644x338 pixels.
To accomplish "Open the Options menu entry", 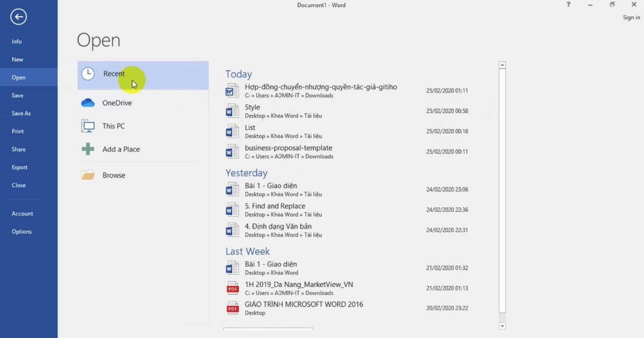I will [x=21, y=232].
